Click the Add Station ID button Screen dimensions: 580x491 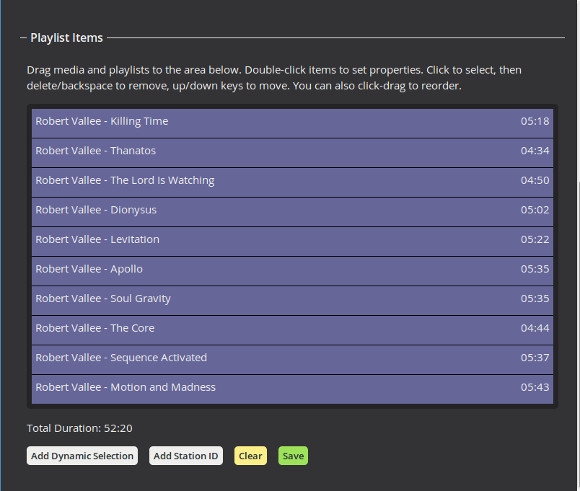[186, 455]
